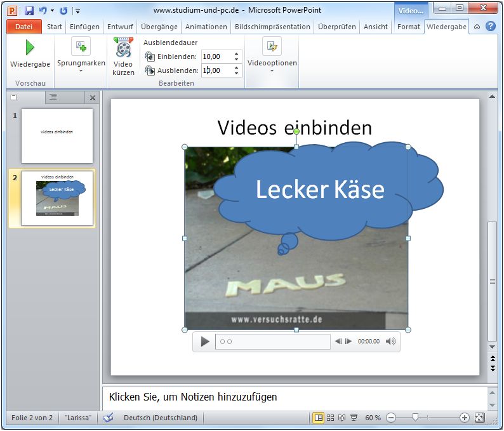
Task: Select slide 2 thumbnail with Lecker Käse
Action: coord(57,198)
